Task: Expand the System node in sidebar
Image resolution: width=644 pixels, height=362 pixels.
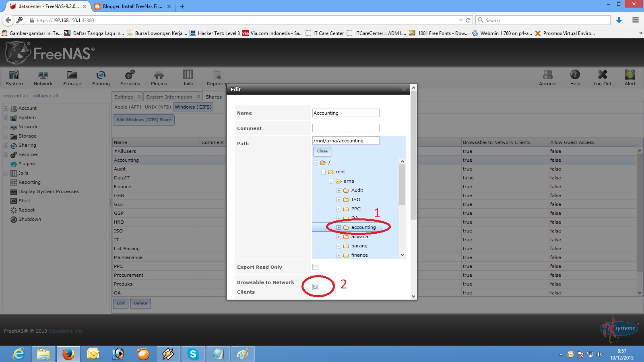Action: (x=6, y=117)
